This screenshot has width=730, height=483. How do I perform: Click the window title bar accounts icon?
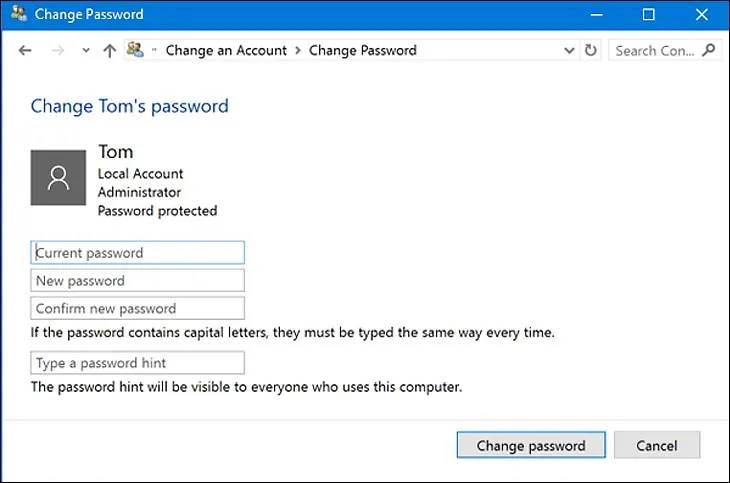point(19,14)
